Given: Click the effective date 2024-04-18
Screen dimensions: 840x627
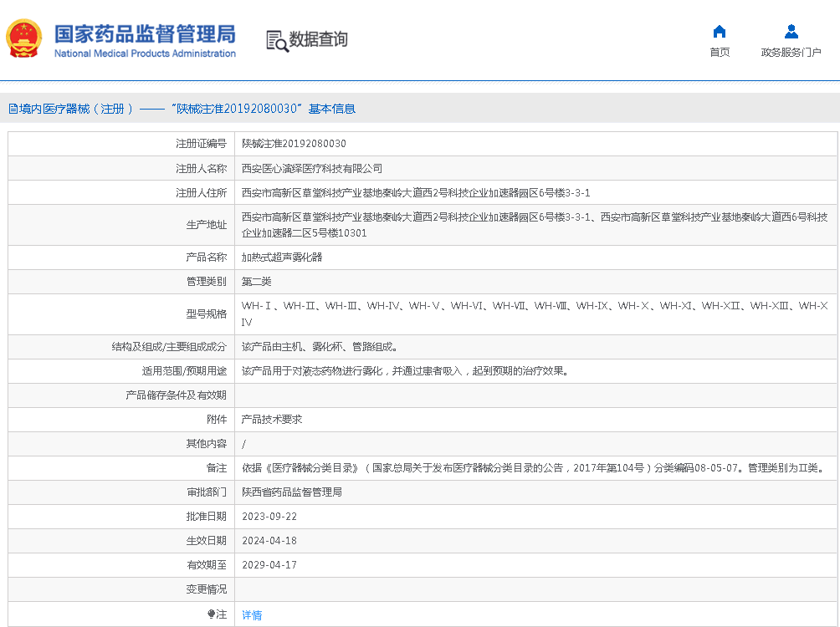Looking at the screenshot, I should pyautogui.click(x=269, y=541).
